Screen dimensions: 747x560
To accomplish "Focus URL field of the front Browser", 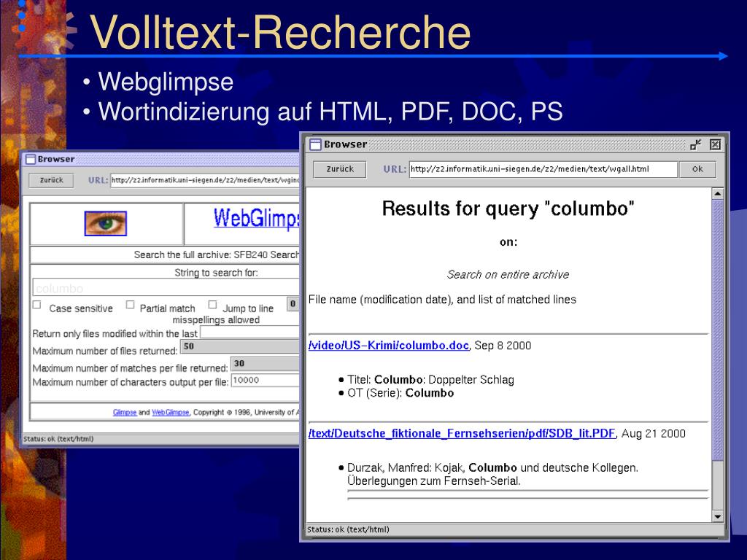I will click(x=543, y=169).
